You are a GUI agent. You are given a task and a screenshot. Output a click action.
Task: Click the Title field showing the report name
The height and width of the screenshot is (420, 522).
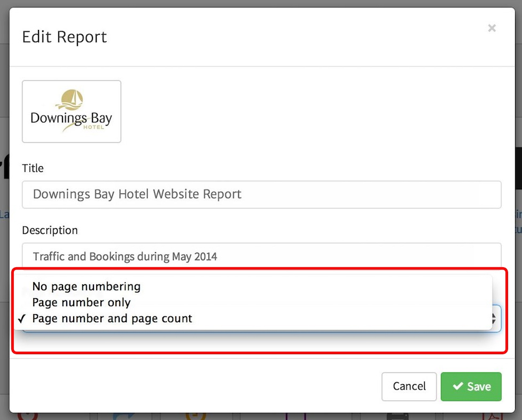[261, 195]
